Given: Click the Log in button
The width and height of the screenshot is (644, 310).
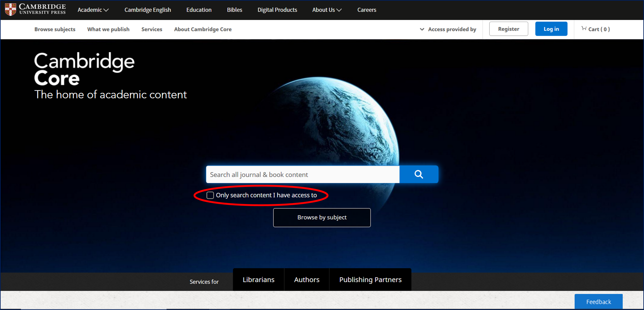Looking at the screenshot, I should click(x=551, y=29).
